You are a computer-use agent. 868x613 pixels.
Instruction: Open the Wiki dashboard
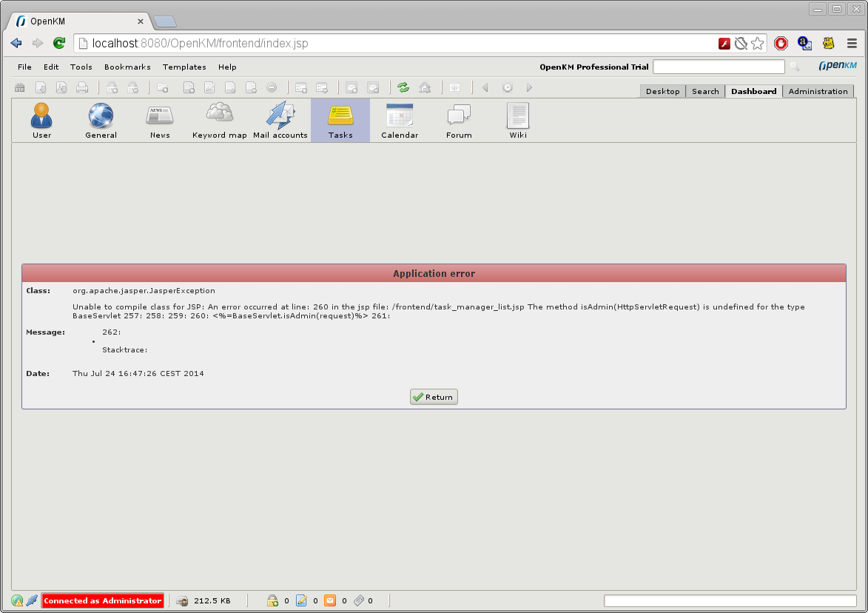coord(518,119)
